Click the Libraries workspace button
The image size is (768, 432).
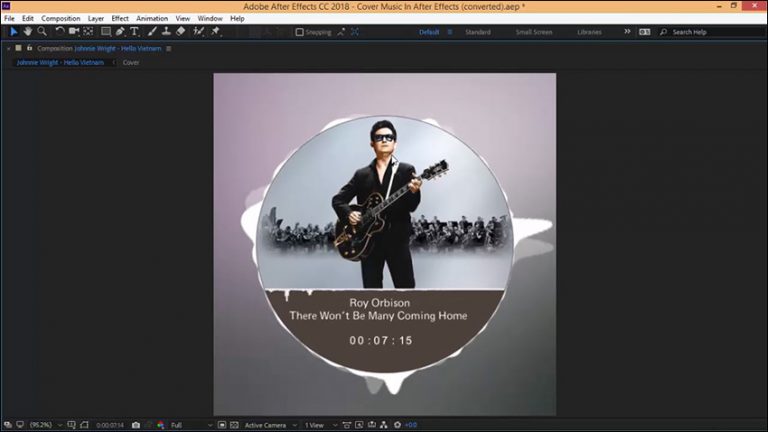click(589, 32)
